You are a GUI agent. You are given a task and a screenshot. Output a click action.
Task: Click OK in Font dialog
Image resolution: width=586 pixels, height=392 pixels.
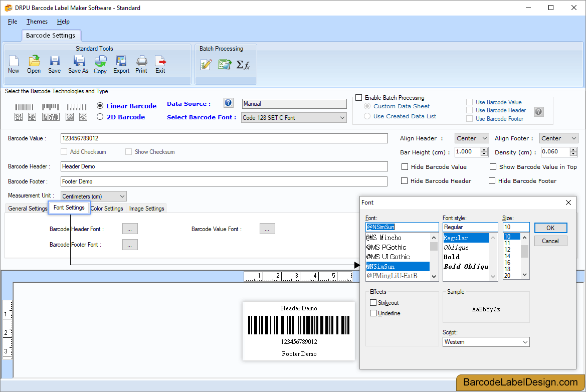coord(550,228)
